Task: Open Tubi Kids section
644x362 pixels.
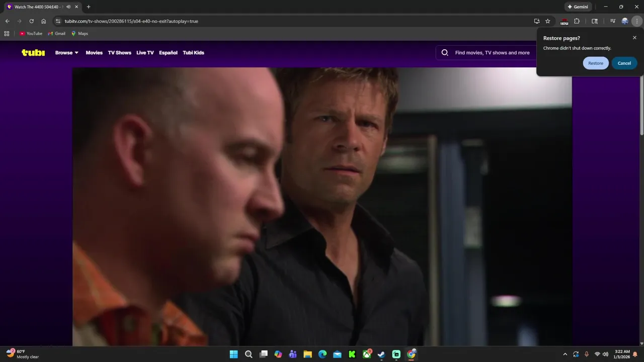Action: 193,52
